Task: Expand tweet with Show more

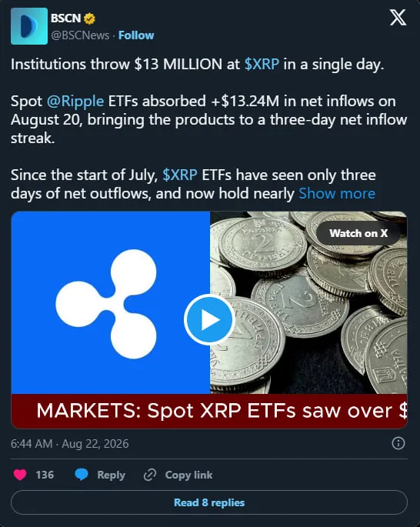Action: point(337,194)
